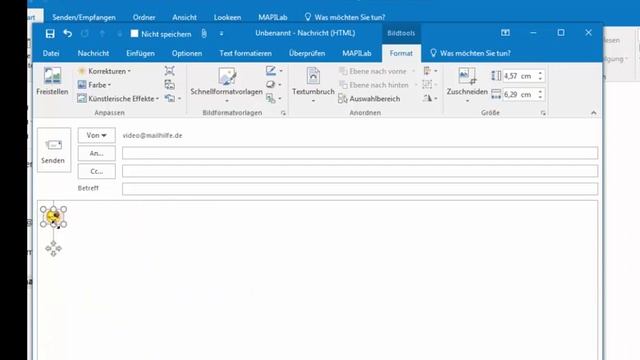
Task: Open the Farbe dropdown
Action: (x=95, y=85)
